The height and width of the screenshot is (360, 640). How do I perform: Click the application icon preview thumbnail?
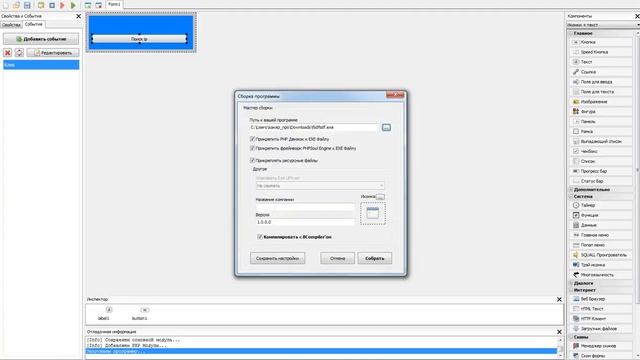373,213
